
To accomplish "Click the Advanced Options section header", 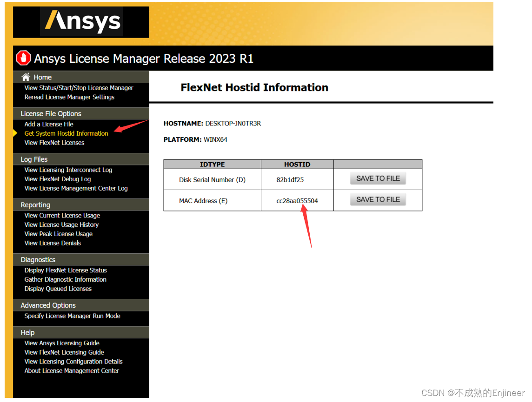I will pyautogui.click(x=81, y=305).
